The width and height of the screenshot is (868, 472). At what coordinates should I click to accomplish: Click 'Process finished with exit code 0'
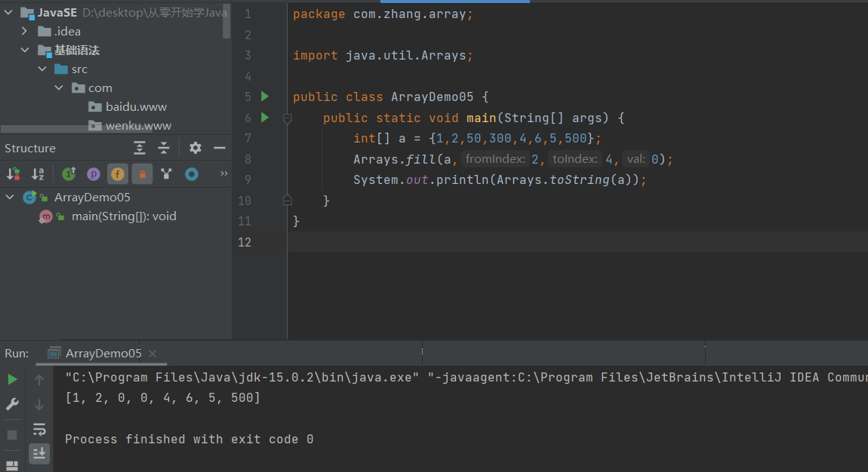(x=189, y=439)
